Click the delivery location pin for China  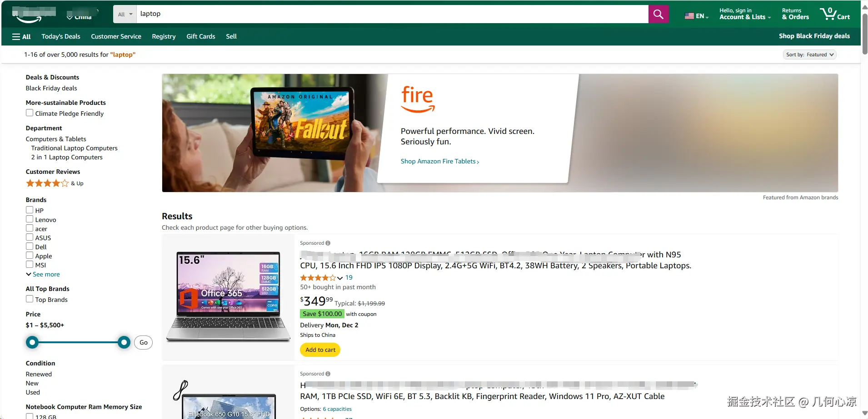[70, 17]
